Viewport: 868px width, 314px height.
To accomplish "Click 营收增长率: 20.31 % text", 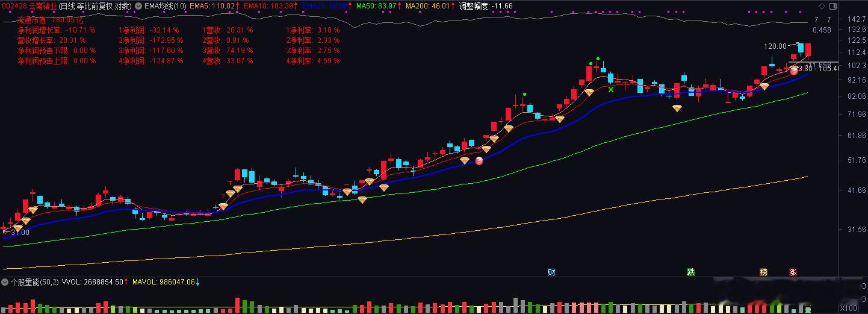I will (x=52, y=40).
